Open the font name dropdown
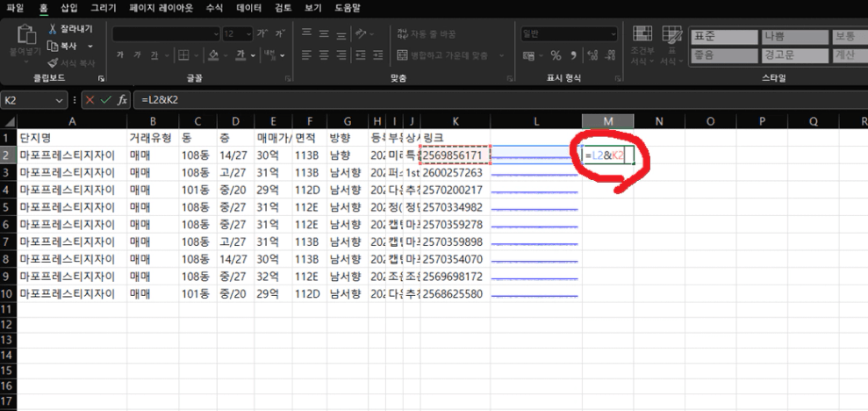This screenshot has height=411, width=868. click(x=216, y=33)
